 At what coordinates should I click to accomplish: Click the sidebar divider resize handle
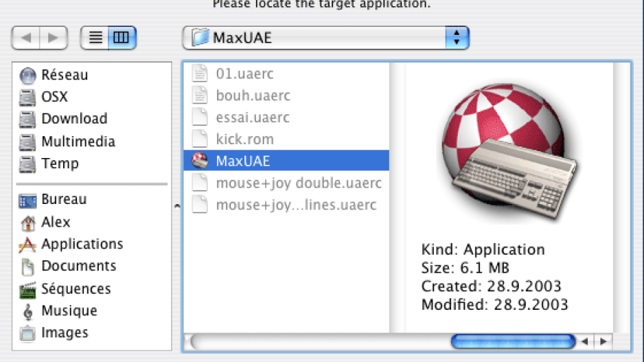[x=177, y=206]
